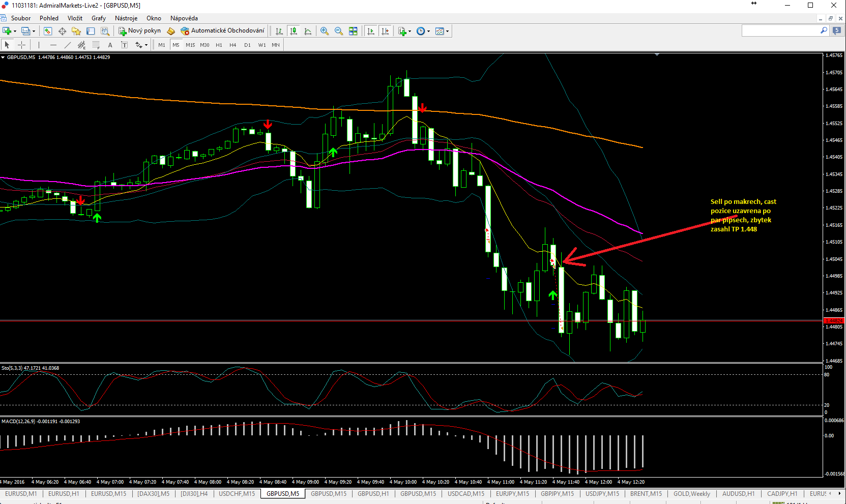
Task: Click the Zoom Out magnifier icon
Action: (x=338, y=31)
